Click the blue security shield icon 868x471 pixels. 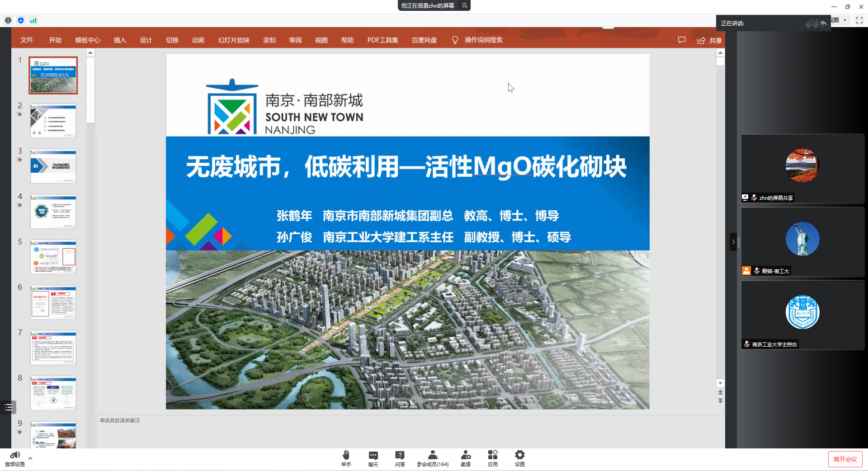(21, 20)
